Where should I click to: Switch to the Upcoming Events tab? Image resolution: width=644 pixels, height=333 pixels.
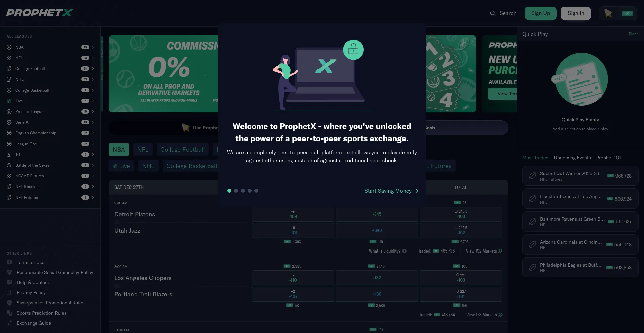[572, 158]
